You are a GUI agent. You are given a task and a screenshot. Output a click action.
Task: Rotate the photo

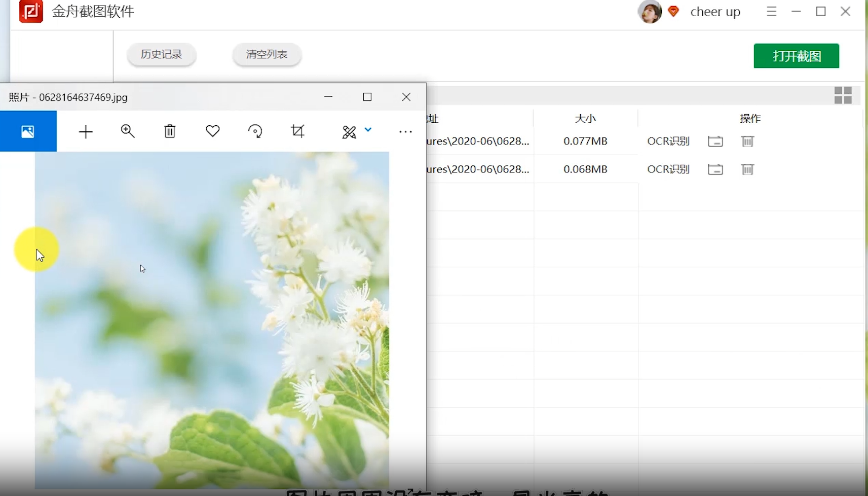[255, 131]
